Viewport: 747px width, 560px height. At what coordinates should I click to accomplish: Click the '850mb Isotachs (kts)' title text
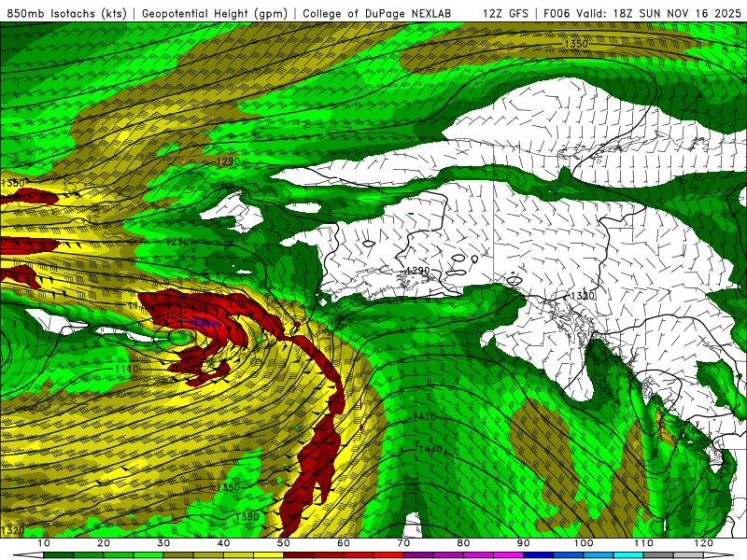point(66,13)
